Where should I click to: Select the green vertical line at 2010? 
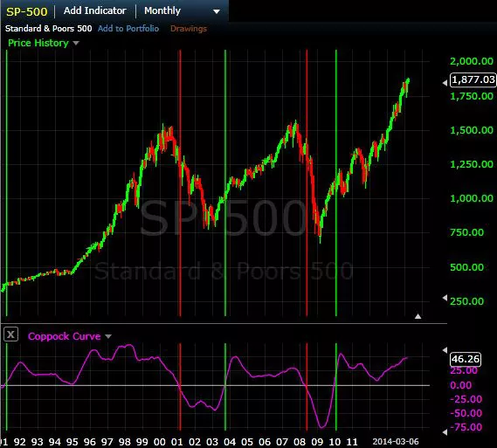pyautogui.click(x=336, y=183)
